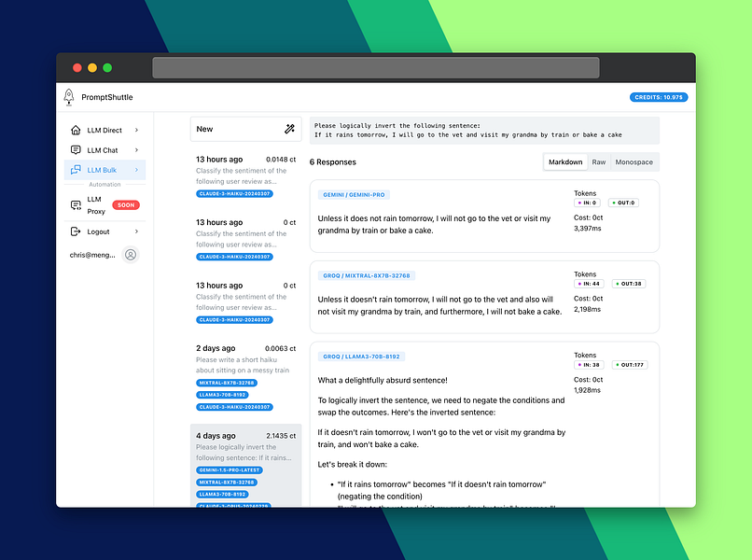The width and height of the screenshot is (752, 560).
Task: Click the New prompt button
Action: click(x=246, y=129)
